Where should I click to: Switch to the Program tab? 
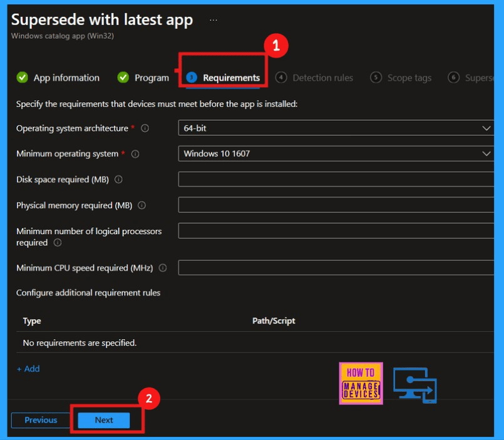(144, 78)
